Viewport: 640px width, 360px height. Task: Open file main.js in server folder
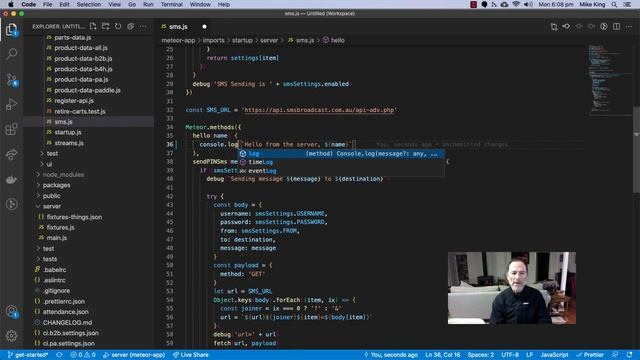click(57, 238)
